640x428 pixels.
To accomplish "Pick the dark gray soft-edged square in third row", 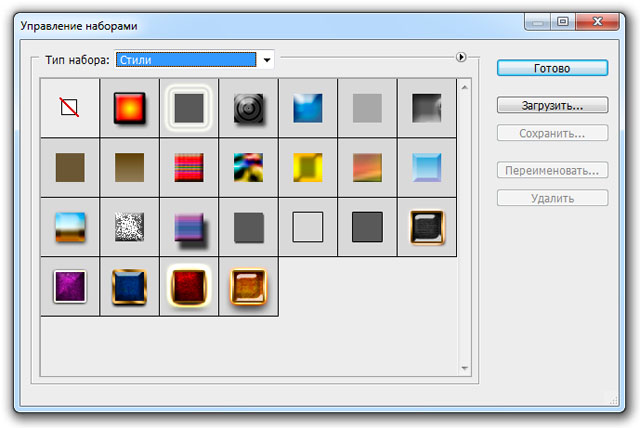I will pyautogui.click(x=248, y=227).
